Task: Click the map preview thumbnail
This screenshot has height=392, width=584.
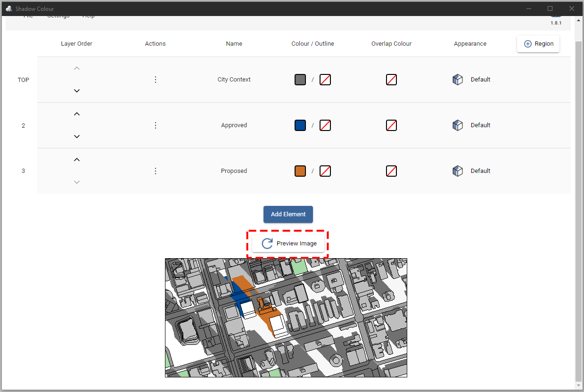Action: click(286, 318)
